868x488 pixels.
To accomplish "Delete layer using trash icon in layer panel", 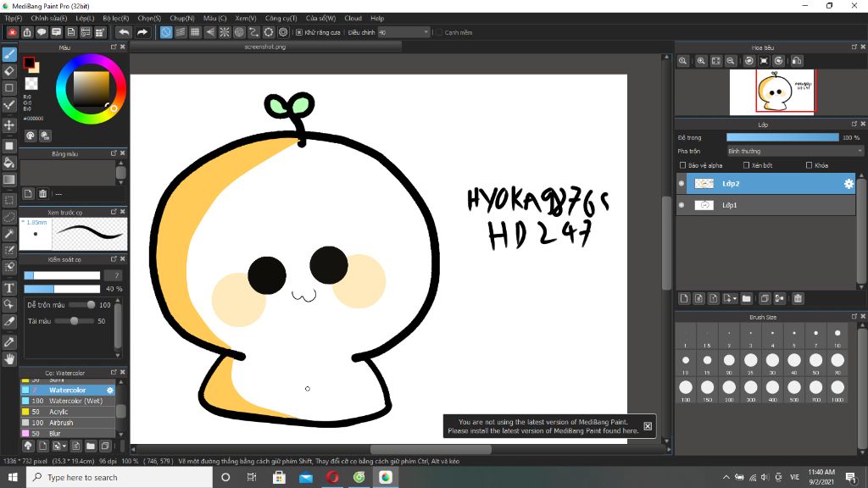I will click(x=798, y=298).
